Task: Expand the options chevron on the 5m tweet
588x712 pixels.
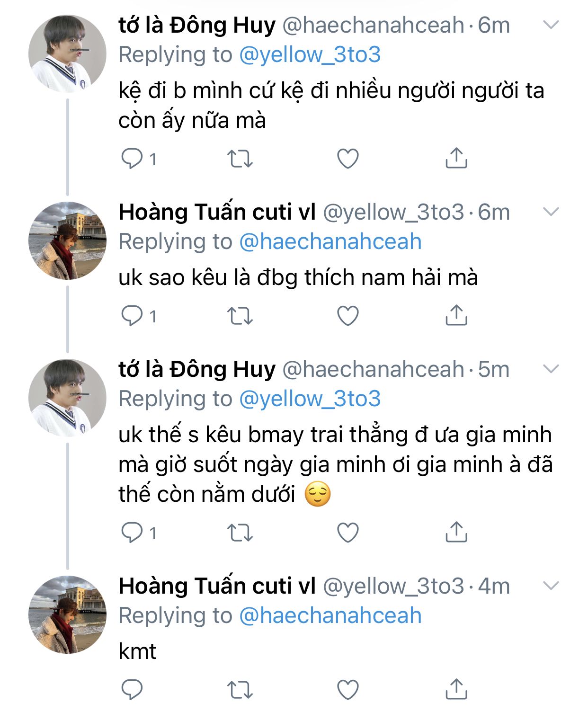Action: pos(551,369)
